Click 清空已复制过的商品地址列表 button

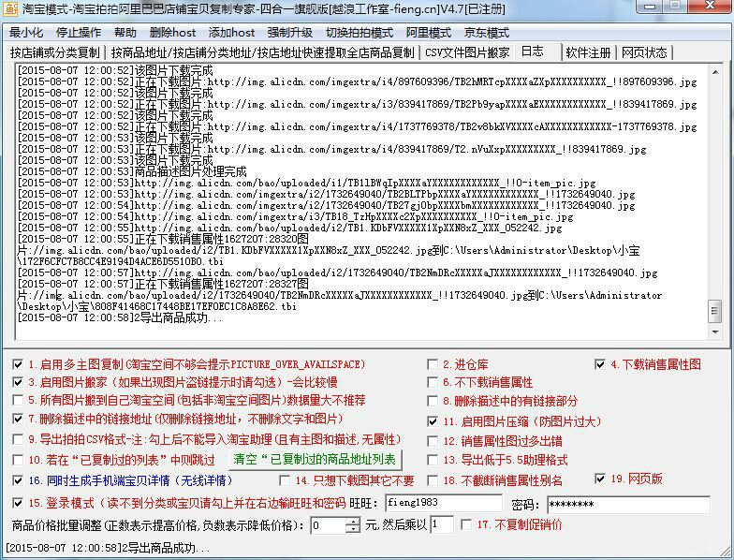pos(315,459)
